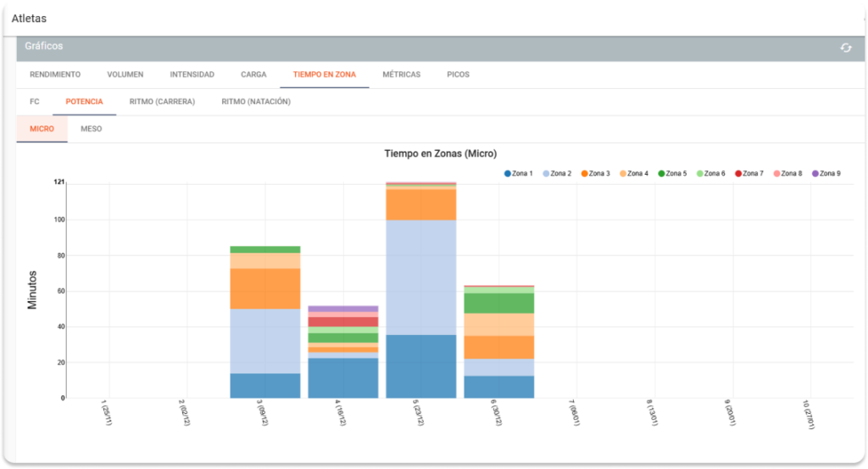
Task: Switch to the Métricas tab
Action: tap(401, 75)
